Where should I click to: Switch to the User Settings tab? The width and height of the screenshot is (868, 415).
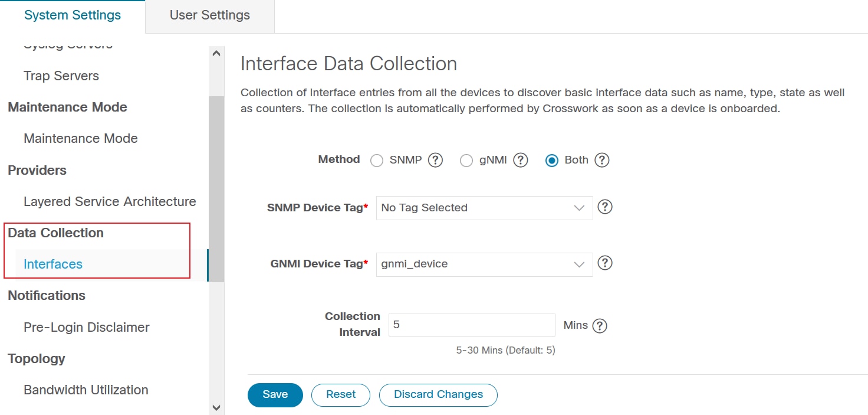(x=209, y=15)
